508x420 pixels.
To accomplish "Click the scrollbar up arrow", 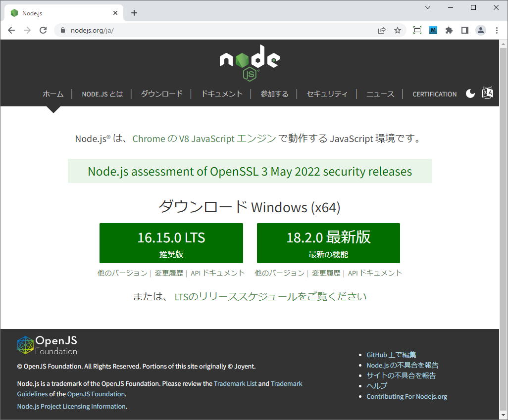I will tap(503, 44).
